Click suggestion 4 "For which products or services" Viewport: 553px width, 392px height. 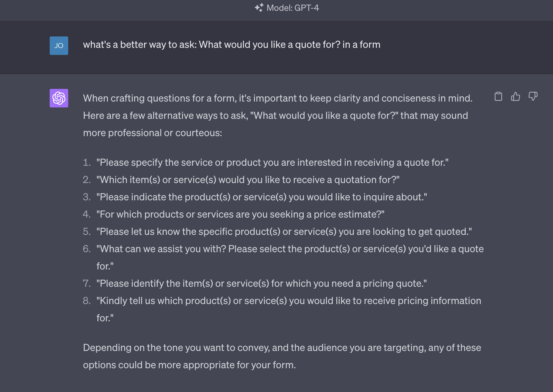tap(240, 214)
